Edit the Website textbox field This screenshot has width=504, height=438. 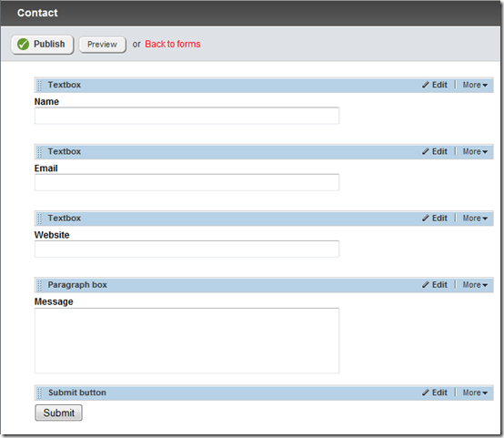tap(435, 219)
